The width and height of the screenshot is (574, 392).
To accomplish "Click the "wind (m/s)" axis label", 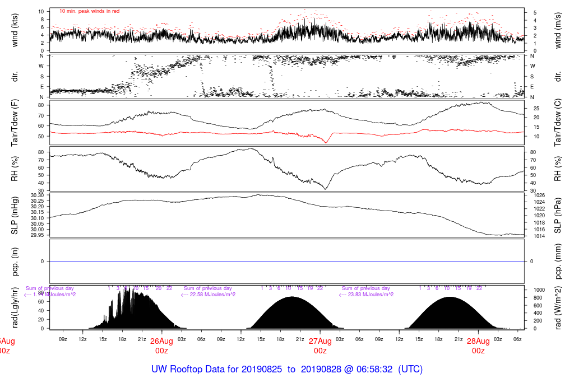I will point(558,30).
